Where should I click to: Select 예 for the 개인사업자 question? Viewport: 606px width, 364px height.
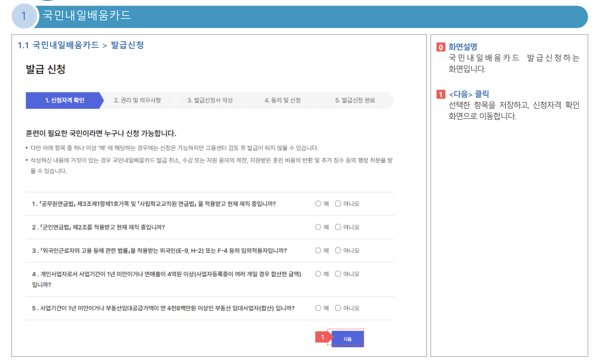pos(319,274)
